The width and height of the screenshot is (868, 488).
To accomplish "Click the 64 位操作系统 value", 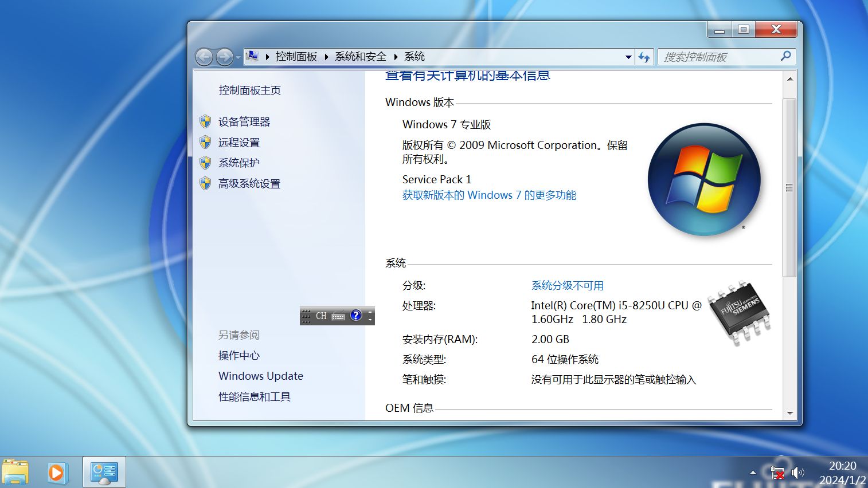I will coord(565,359).
